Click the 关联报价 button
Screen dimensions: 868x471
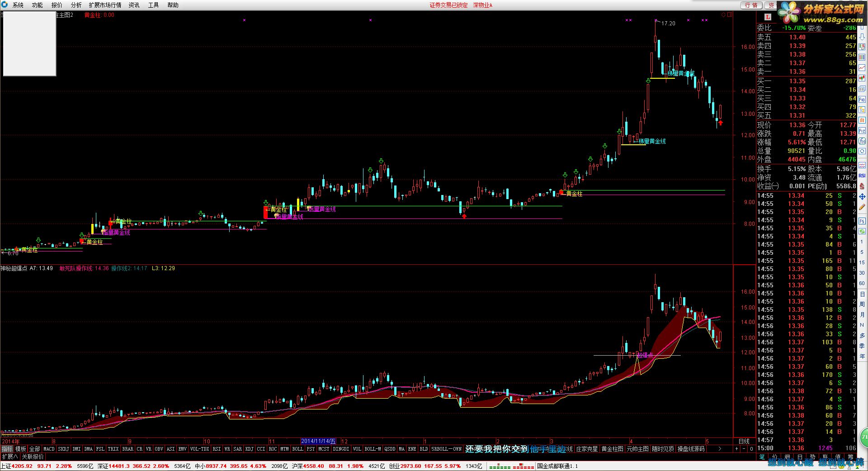coord(33,457)
